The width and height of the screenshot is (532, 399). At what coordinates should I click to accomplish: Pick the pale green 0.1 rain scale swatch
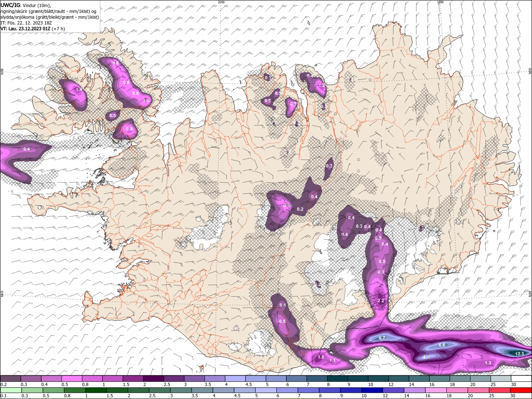11,390
